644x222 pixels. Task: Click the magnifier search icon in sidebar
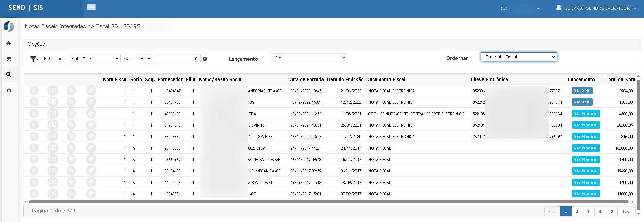(9, 74)
